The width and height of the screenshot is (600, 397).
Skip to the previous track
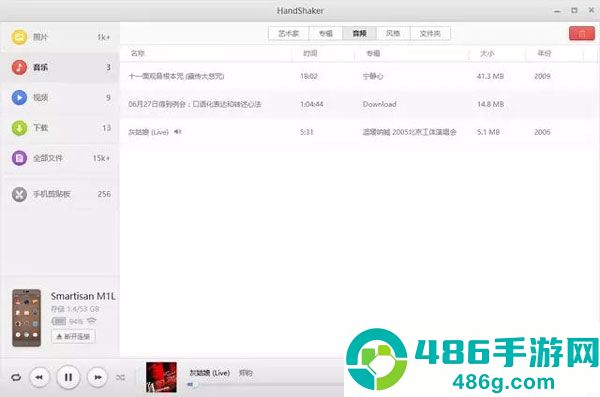[x=39, y=377]
